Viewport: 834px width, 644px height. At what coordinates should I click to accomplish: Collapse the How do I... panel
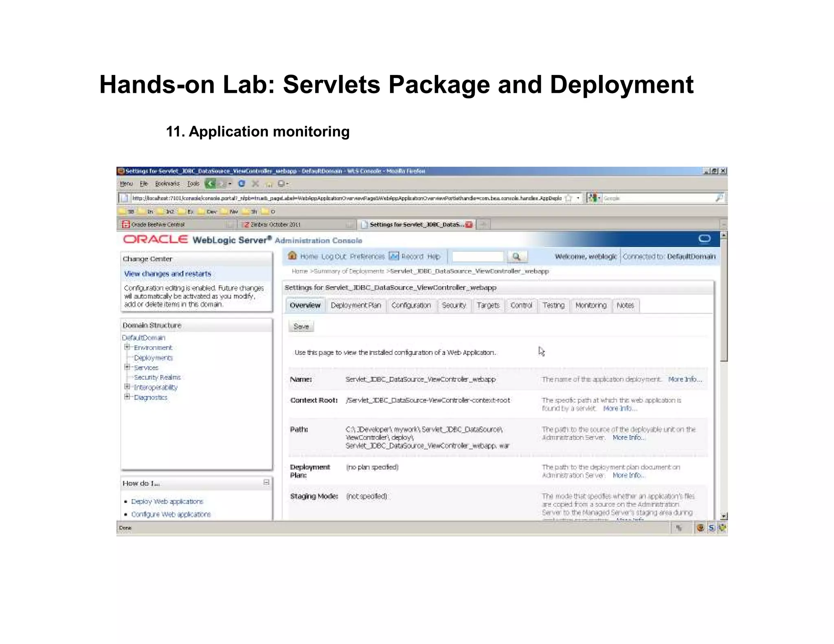tap(266, 482)
